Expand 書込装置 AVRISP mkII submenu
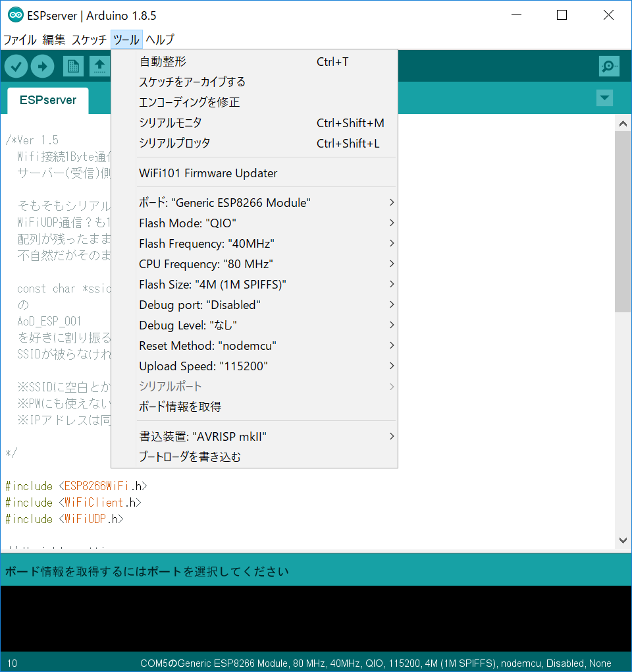The height and width of the screenshot is (672, 632). [254, 436]
